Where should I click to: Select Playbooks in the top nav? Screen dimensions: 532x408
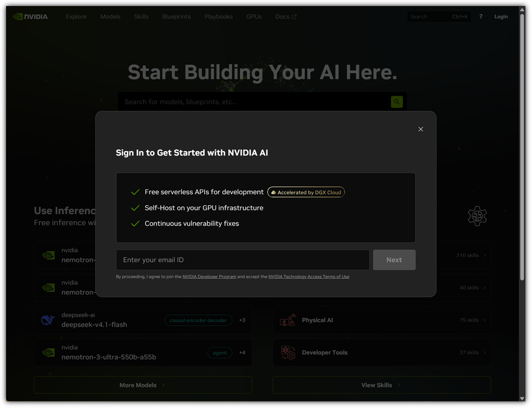[x=219, y=17]
